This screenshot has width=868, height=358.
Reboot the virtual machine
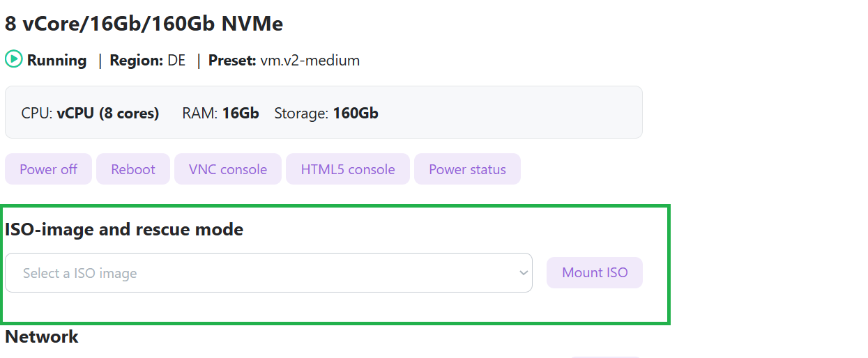click(133, 169)
